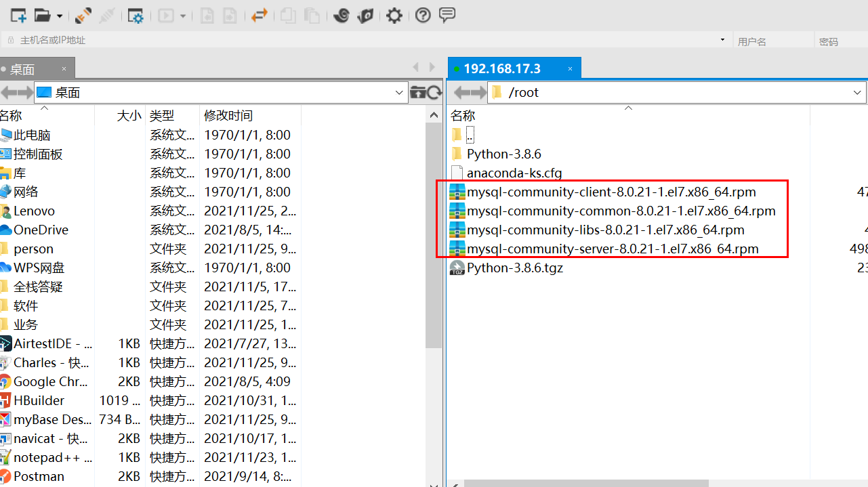Close the 桌面 tab

pos(64,68)
